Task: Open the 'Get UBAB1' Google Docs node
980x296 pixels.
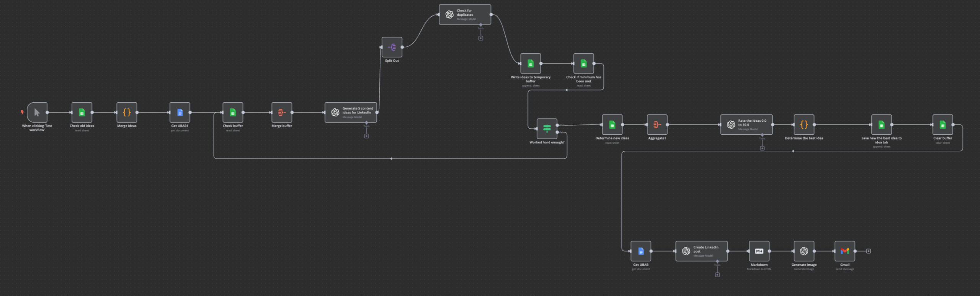Action: coord(180,112)
